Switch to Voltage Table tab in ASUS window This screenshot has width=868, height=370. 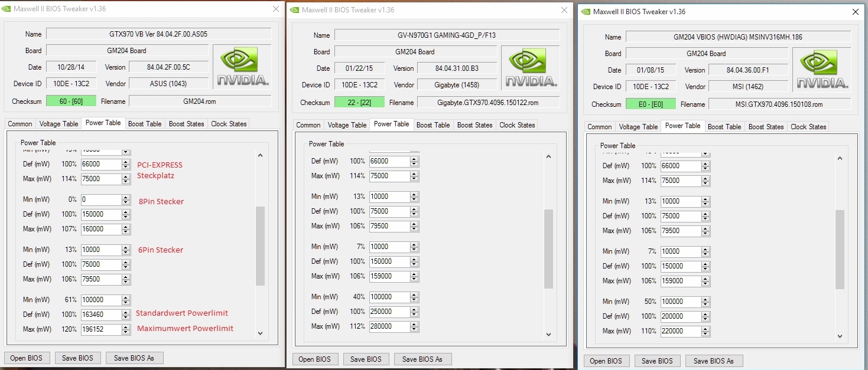coord(58,124)
